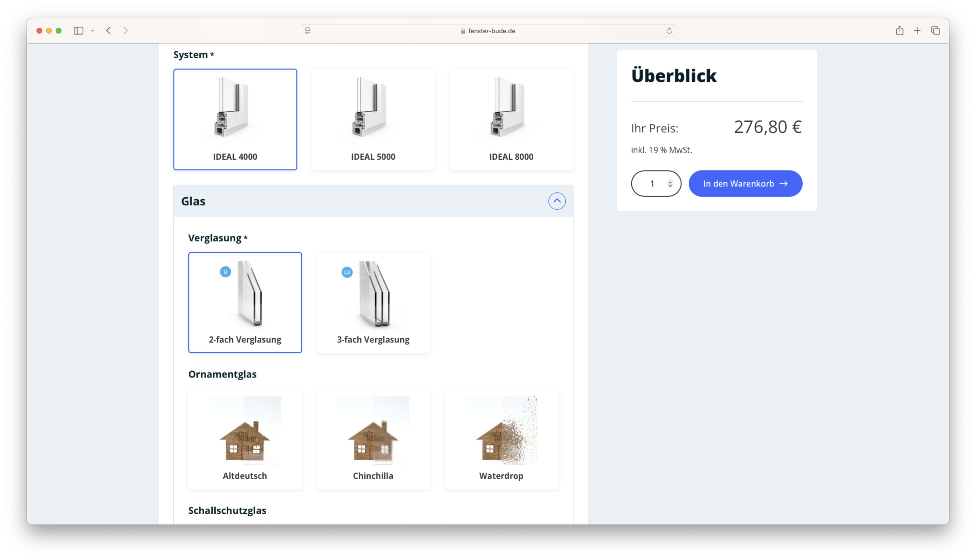Viewport: 976px width, 560px height.
Task: Choose Altdeutsch ornament glass
Action: pyautogui.click(x=245, y=438)
